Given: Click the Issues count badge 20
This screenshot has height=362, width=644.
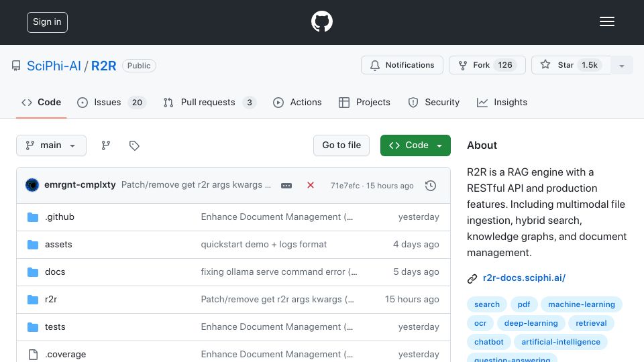Looking at the screenshot, I should point(137,102).
